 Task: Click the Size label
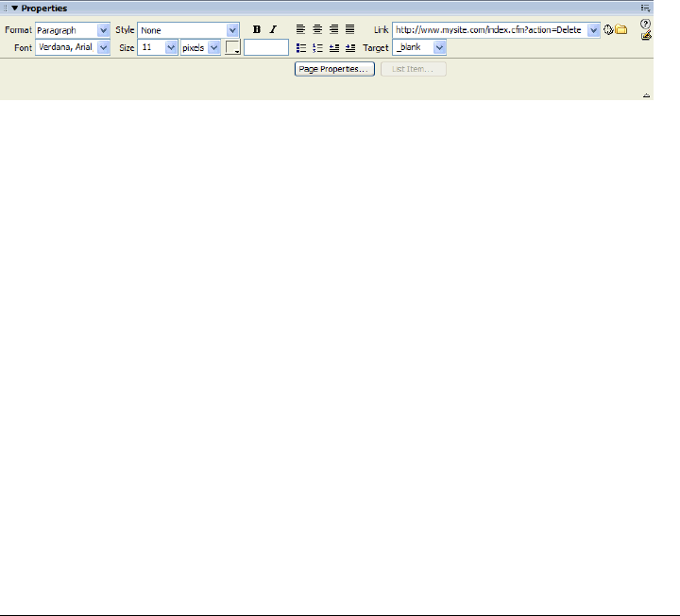pyautogui.click(x=127, y=48)
